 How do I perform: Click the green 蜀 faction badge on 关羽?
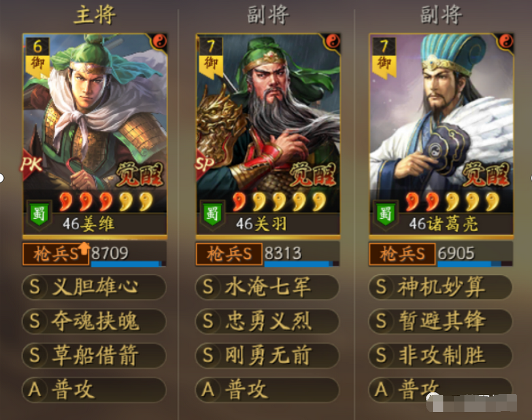(212, 214)
